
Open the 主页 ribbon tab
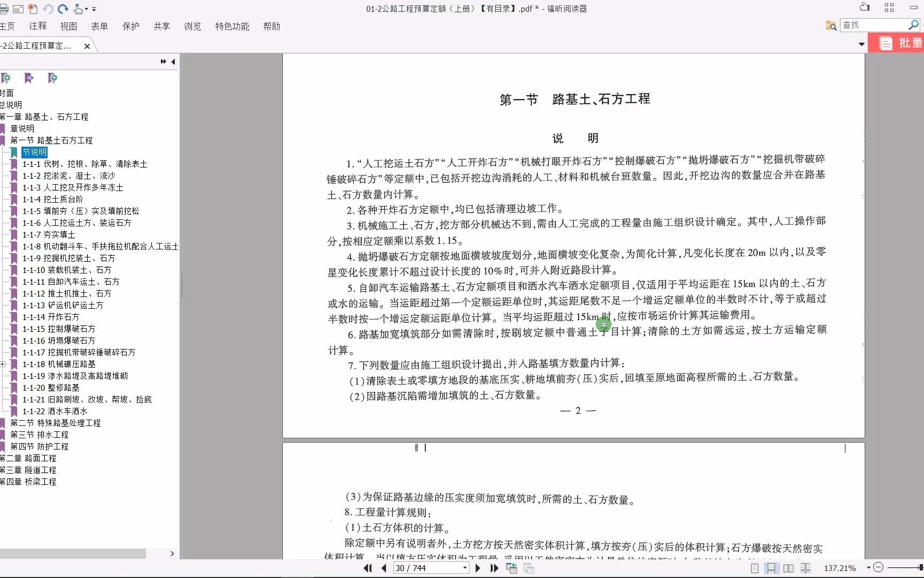point(7,26)
